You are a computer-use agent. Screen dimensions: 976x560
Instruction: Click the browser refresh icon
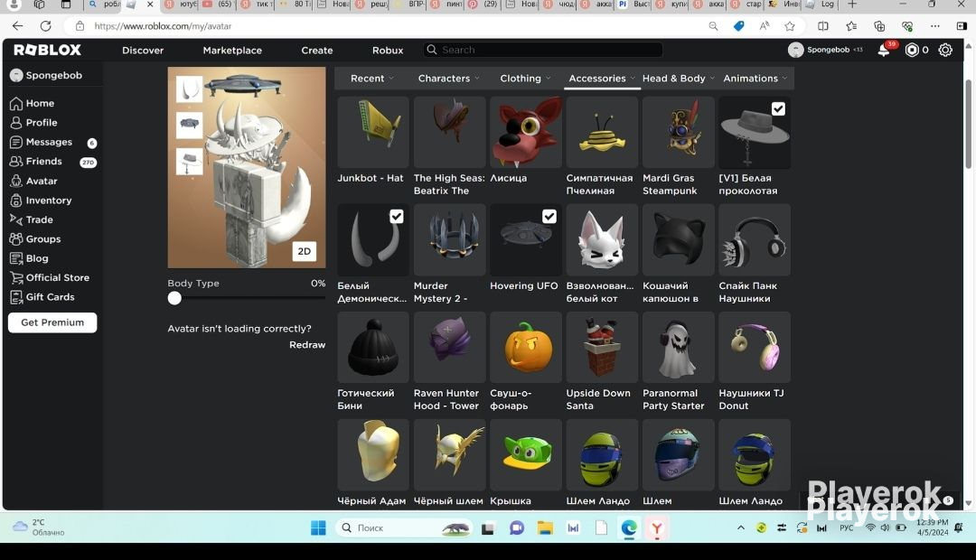[45, 26]
